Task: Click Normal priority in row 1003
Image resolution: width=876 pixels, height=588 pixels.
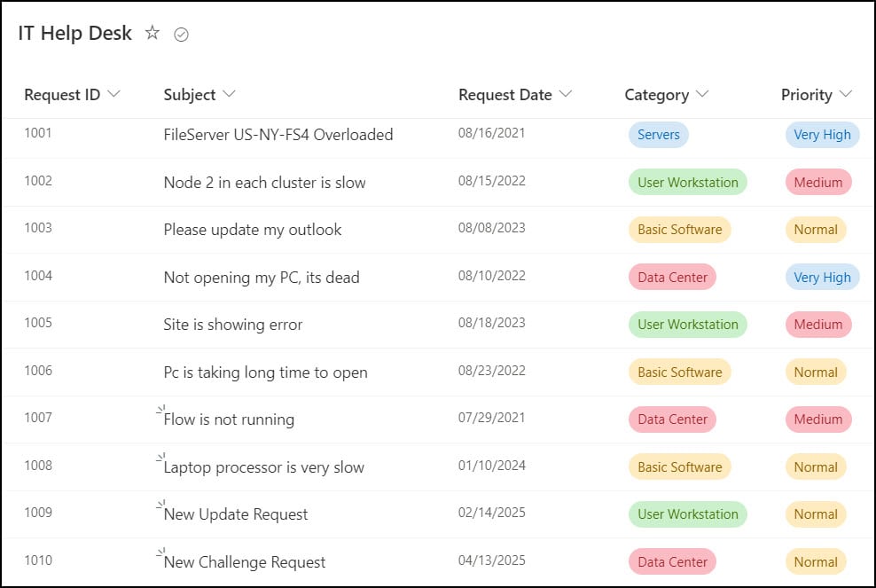Action: coord(816,230)
